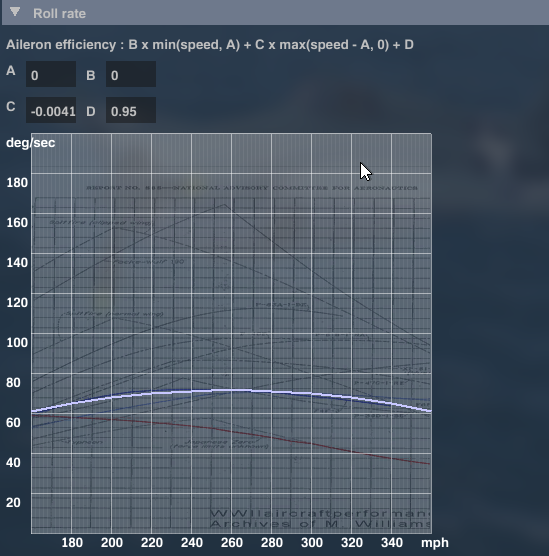
Task: Click the NACA report title in chart
Action: click(252, 188)
